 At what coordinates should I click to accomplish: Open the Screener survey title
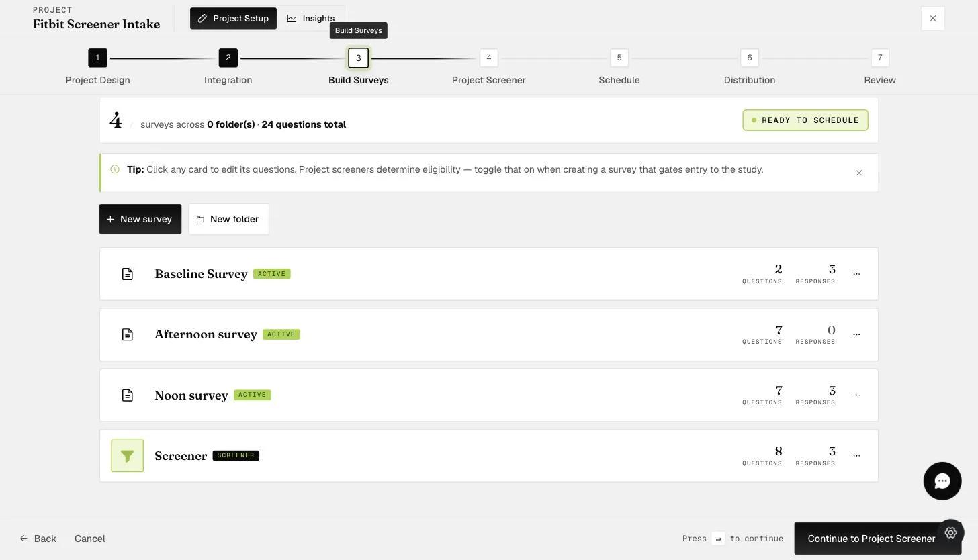[181, 456]
